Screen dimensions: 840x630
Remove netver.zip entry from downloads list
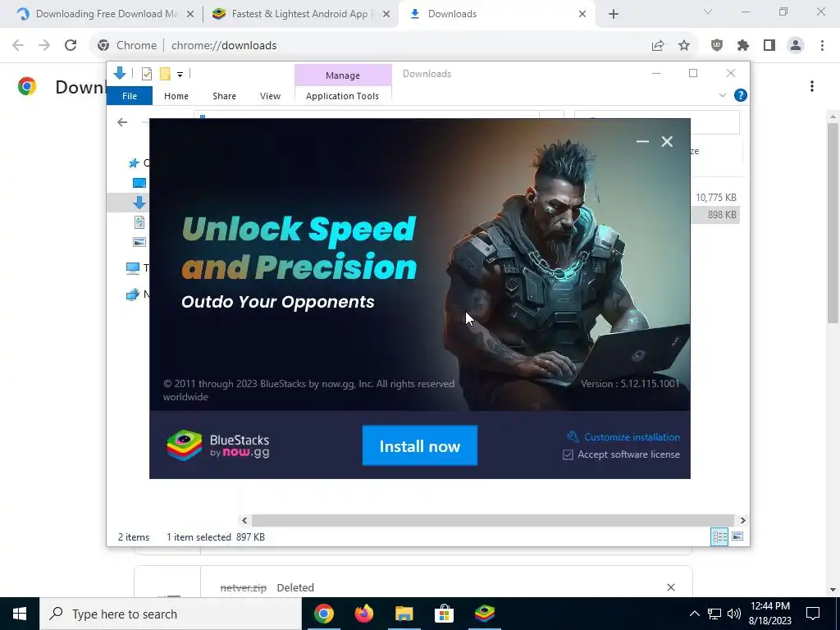pyautogui.click(x=671, y=587)
